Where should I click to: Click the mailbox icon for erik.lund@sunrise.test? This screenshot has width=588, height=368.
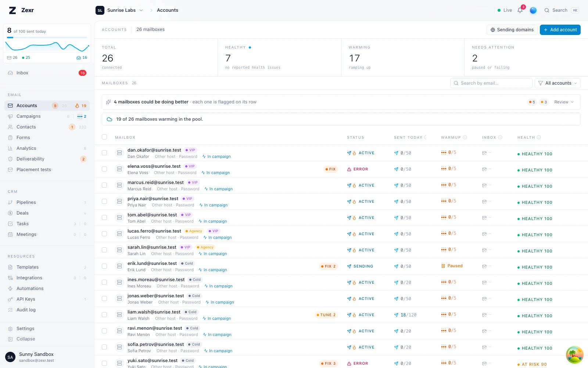[119, 266]
